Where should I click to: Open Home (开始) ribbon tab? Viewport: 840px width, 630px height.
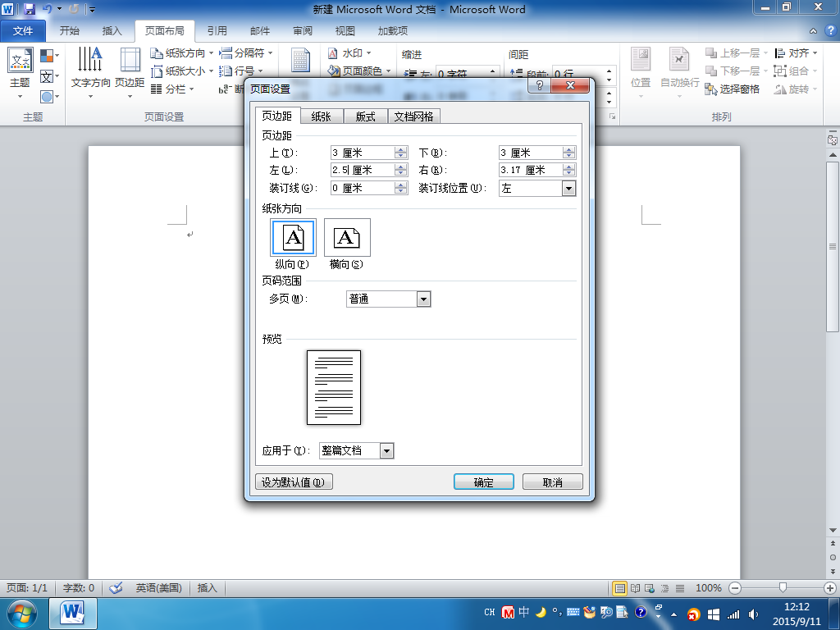click(x=69, y=31)
